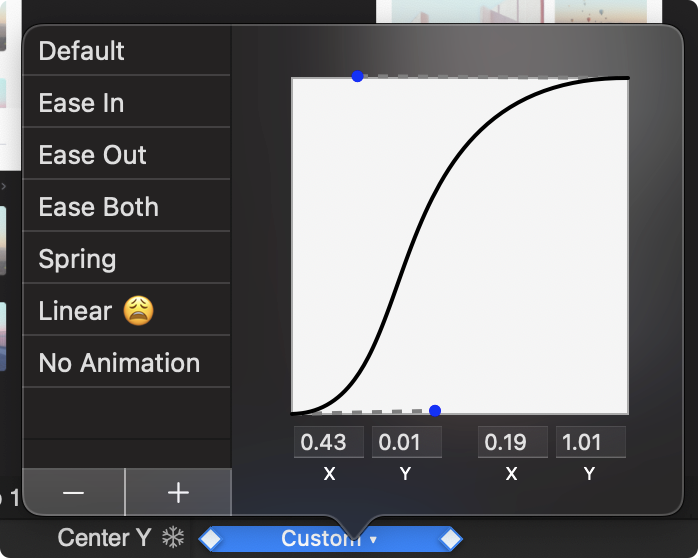The height and width of the screenshot is (558, 698).
Task: Click the minus button to remove preset
Action: (73, 493)
